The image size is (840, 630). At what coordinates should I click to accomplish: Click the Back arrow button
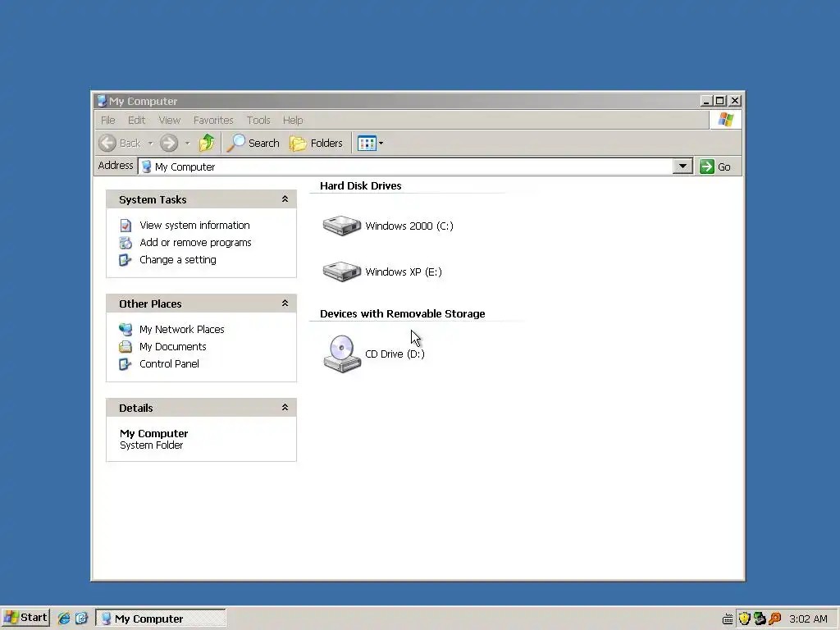coord(107,143)
